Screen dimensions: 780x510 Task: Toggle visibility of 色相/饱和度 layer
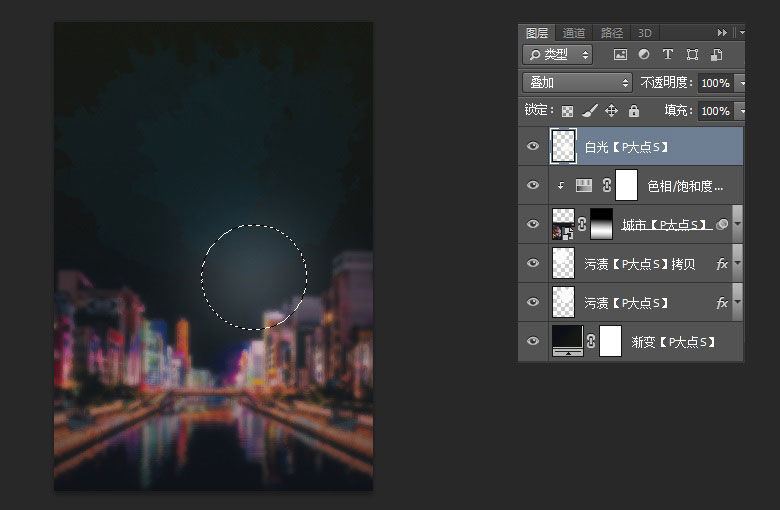click(532, 185)
